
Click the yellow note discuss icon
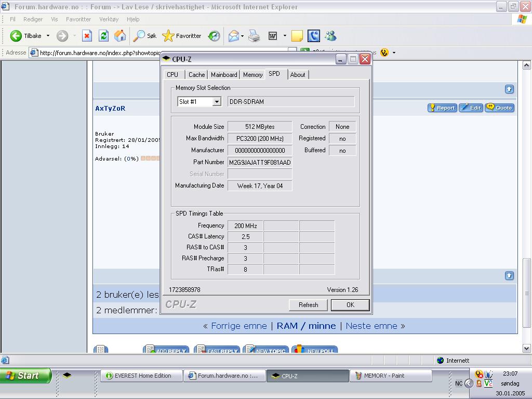pos(297,36)
